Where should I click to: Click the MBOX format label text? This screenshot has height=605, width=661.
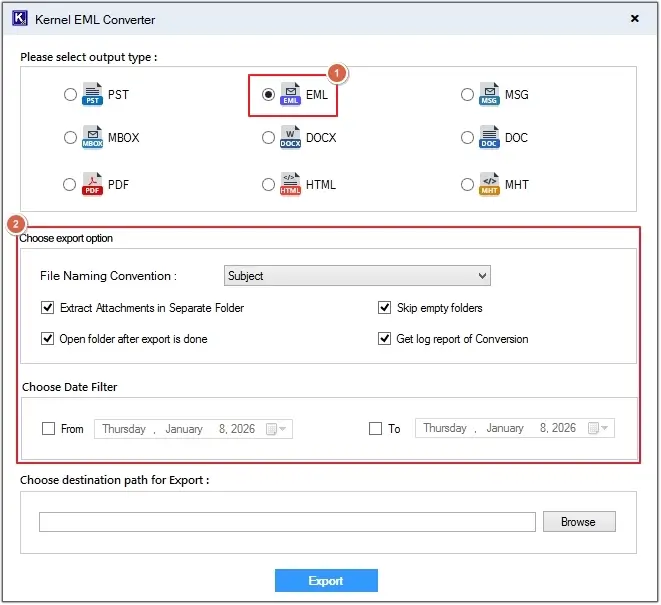coord(124,137)
